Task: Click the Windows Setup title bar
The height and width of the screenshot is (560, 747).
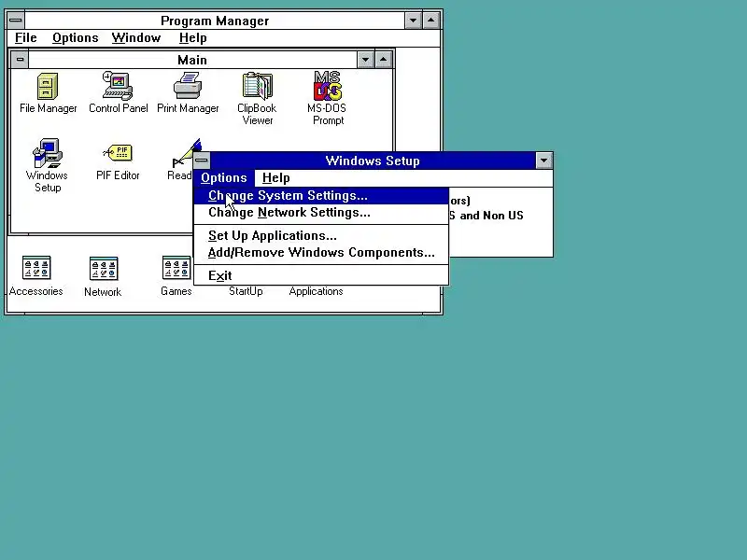Action: [373, 161]
